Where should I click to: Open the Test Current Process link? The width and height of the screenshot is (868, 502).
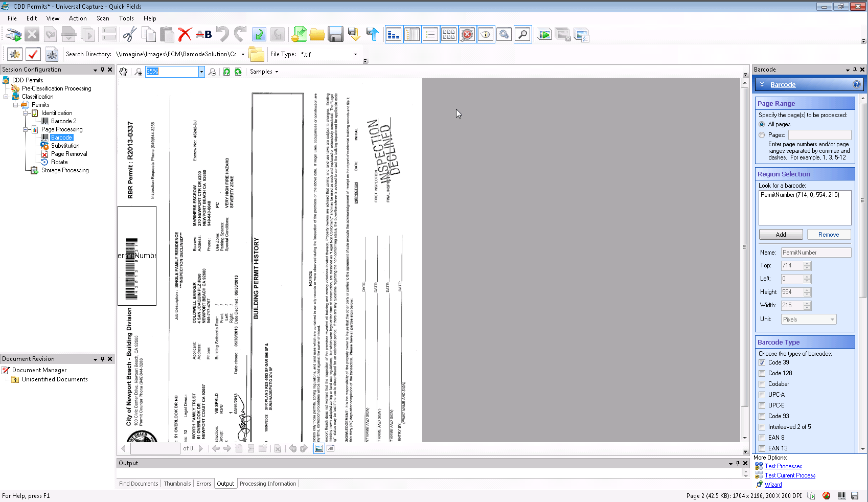[x=790, y=475]
